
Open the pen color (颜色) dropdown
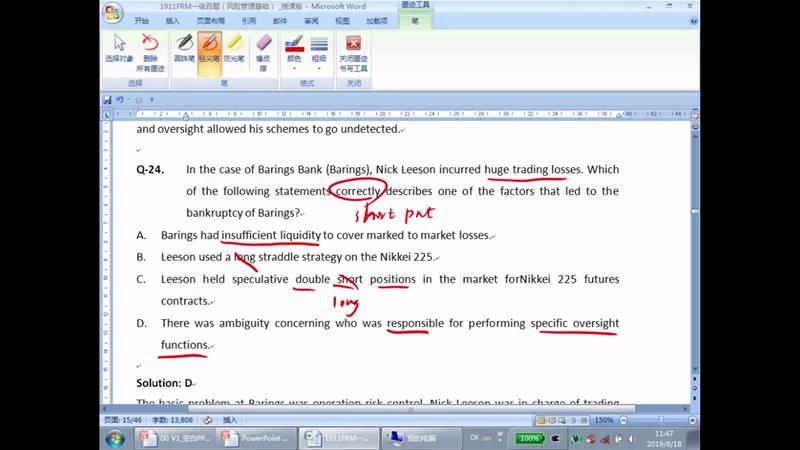click(294, 51)
